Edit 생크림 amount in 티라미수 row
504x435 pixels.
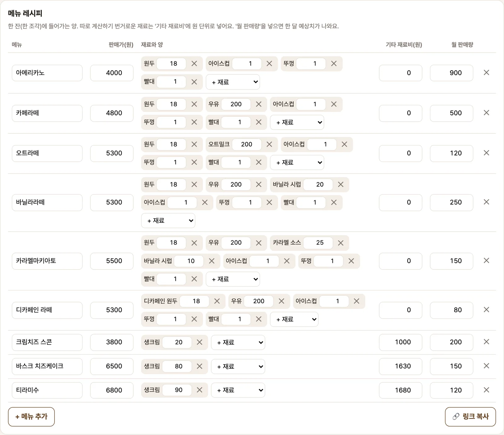click(x=177, y=390)
